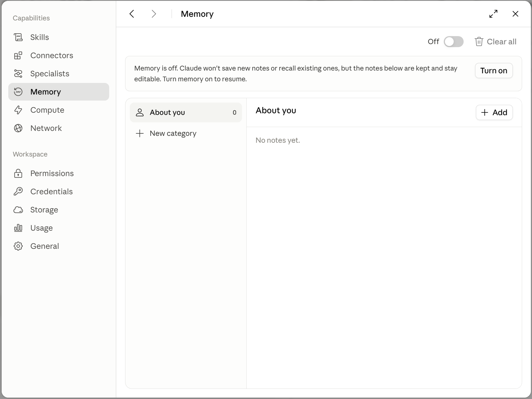Click the trash can icon
Screen dimensions: 532x399
[x=479, y=42]
